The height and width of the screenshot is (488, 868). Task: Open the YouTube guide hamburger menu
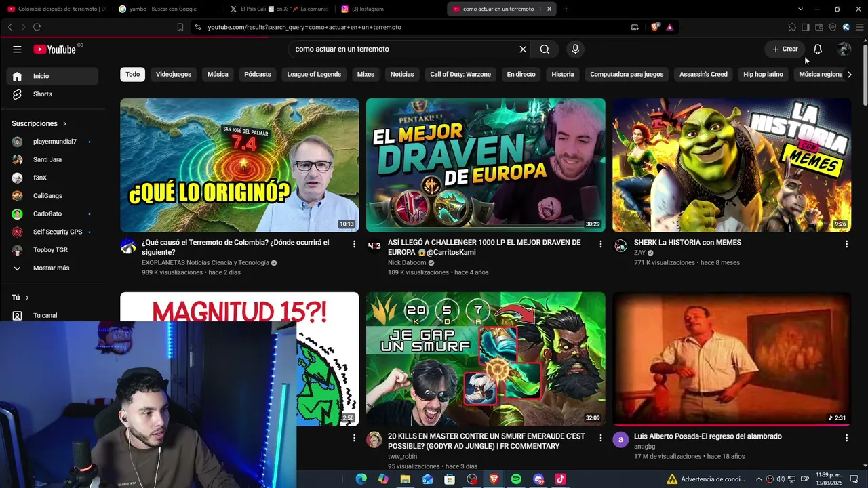[17, 49]
